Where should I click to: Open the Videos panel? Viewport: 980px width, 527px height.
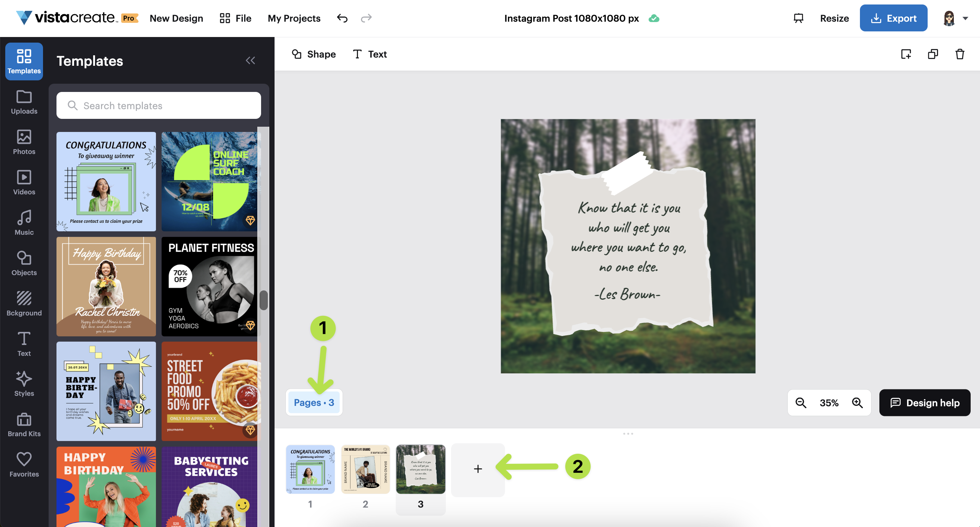(24, 183)
